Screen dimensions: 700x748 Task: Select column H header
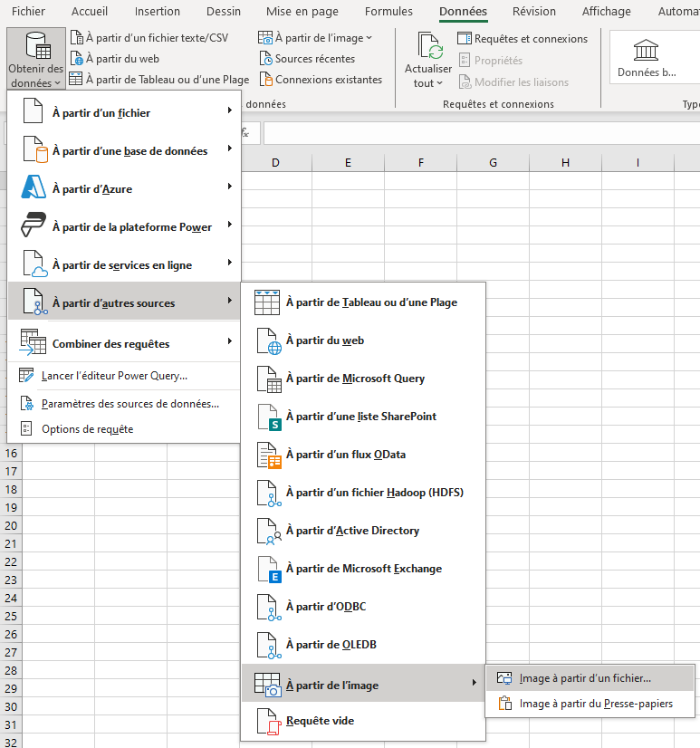(x=565, y=163)
